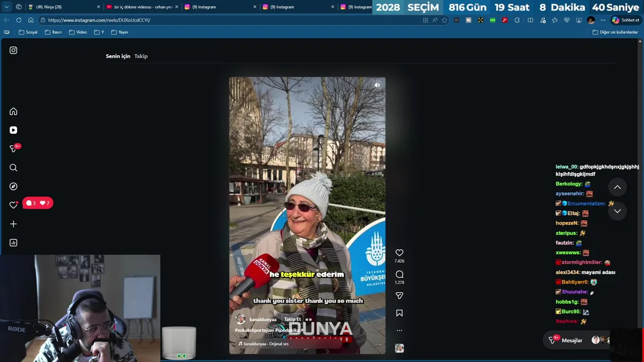Open the Explore compass icon
The image size is (644, 362).
pyautogui.click(x=14, y=187)
